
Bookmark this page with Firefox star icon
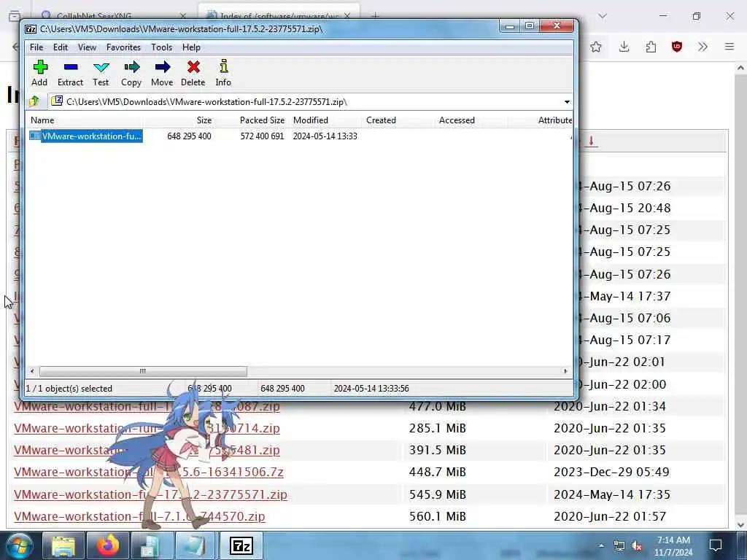(x=595, y=47)
